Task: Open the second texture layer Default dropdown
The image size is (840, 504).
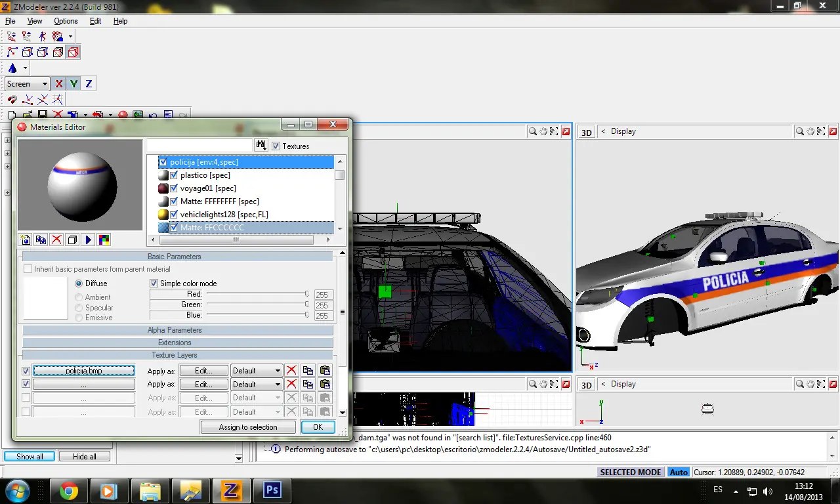Action: click(x=256, y=384)
